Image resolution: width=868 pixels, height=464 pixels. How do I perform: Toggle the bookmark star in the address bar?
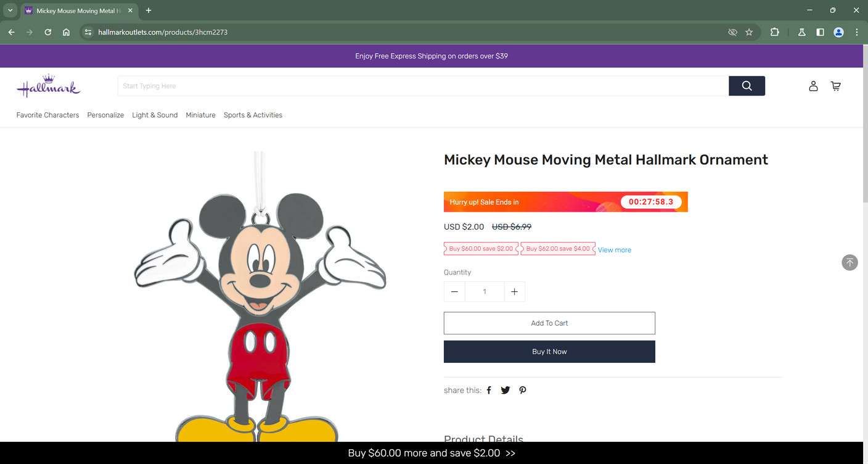click(x=748, y=32)
